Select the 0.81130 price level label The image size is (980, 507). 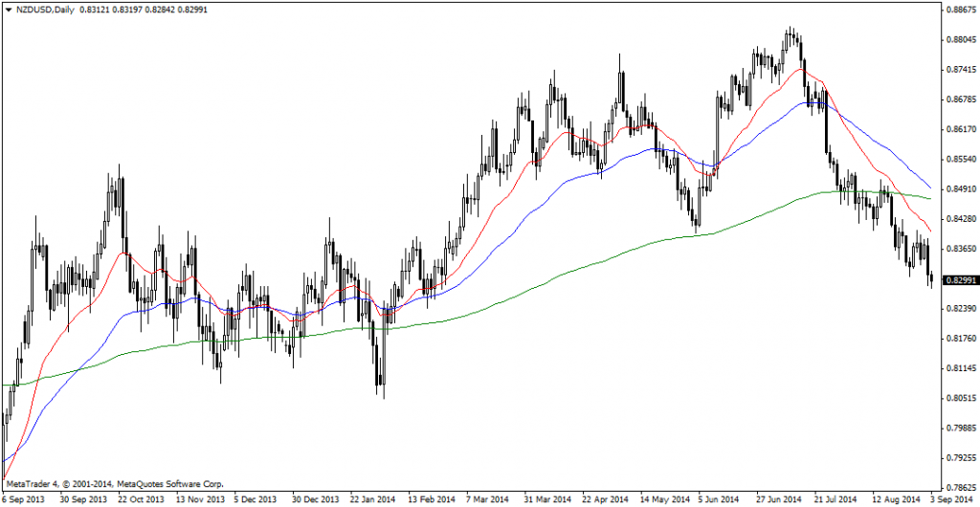[x=960, y=368]
